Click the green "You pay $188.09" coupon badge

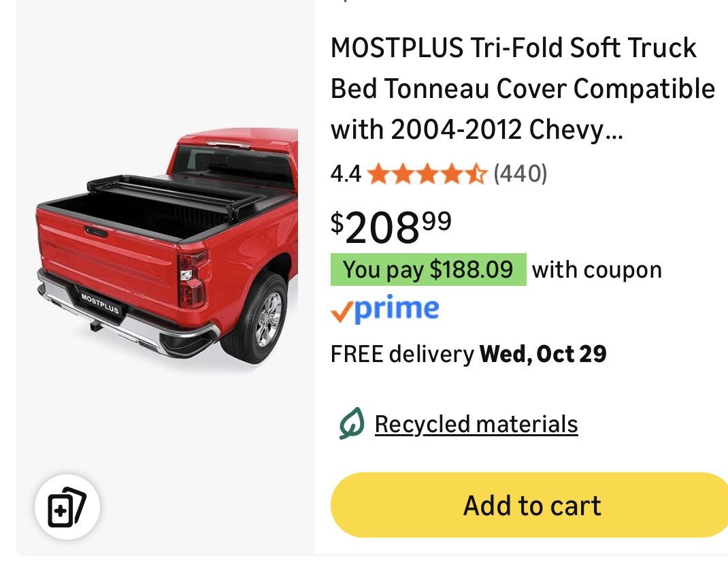428,270
